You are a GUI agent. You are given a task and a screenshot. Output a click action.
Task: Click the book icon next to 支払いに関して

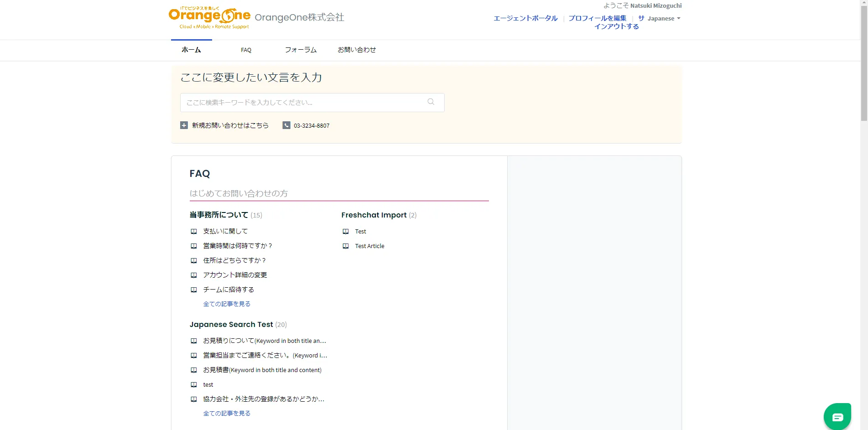coord(194,232)
